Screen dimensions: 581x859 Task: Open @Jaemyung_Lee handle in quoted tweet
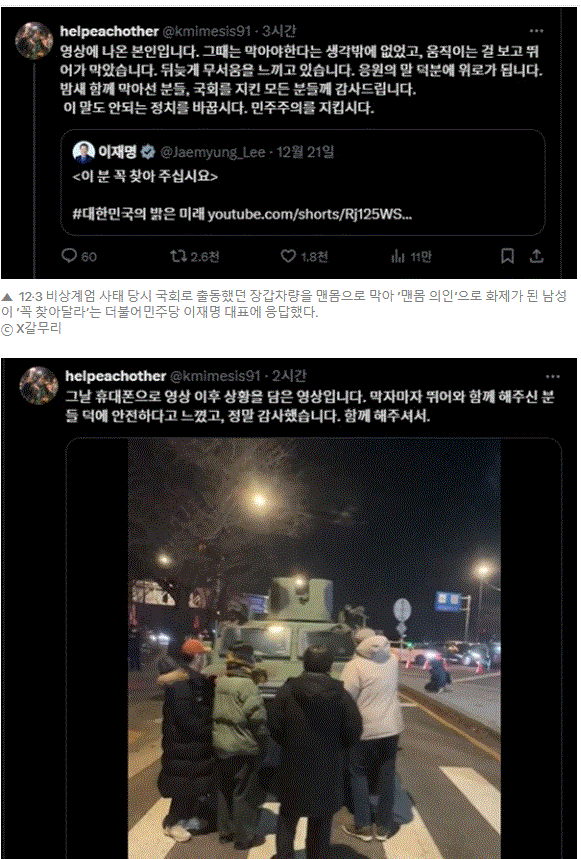pyautogui.click(x=212, y=152)
